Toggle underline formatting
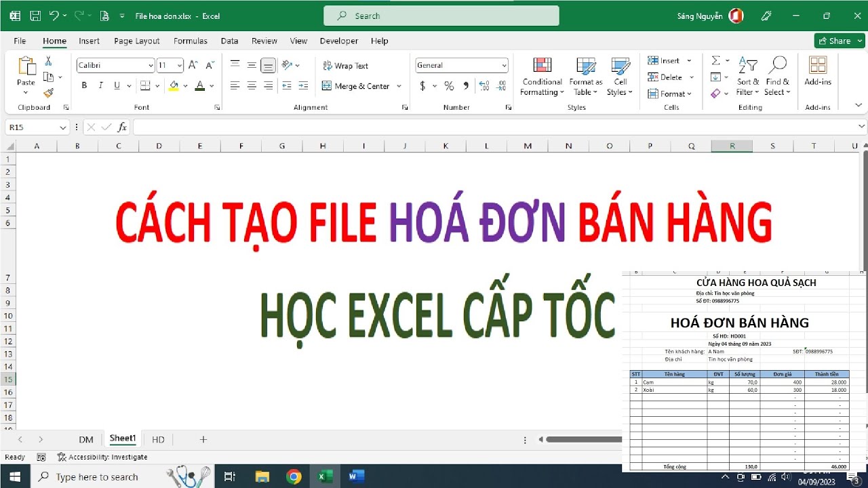 coord(117,85)
